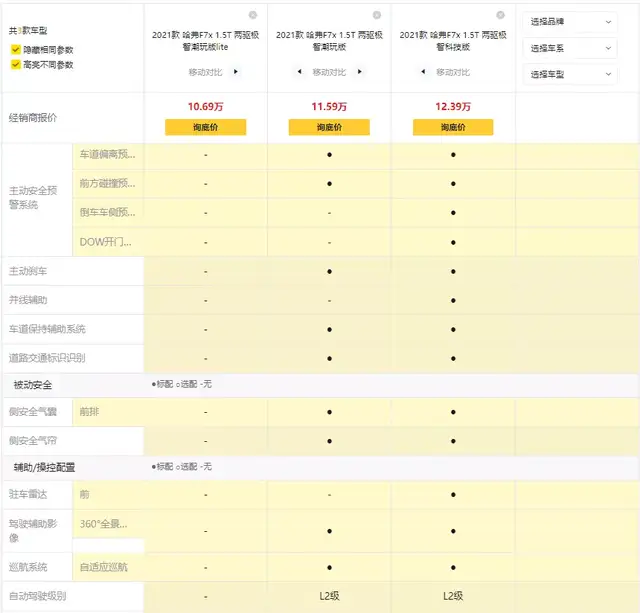The height and width of the screenshot is (613, 640).
Task: Click the 被动安全 section header
Action: [x=33, y=385]
